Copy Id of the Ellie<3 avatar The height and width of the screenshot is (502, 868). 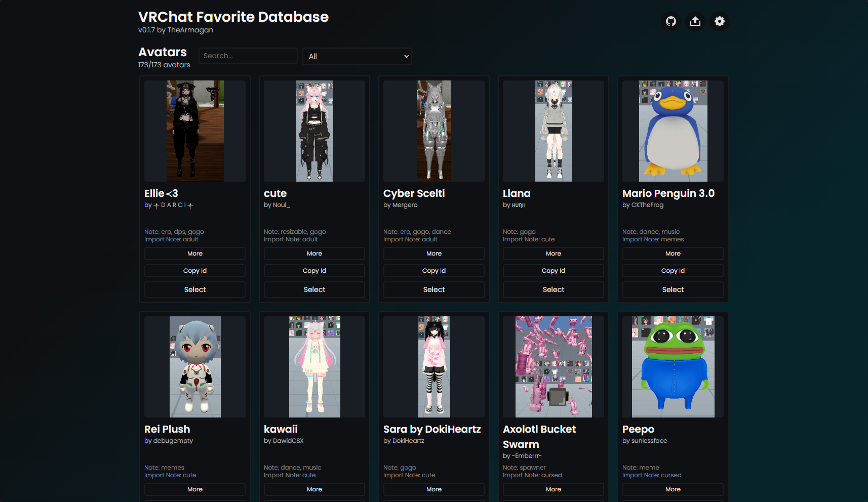pos(195,271)
